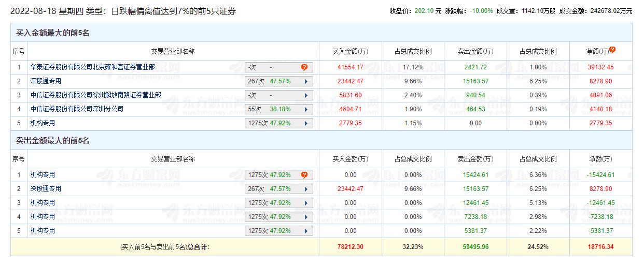Image resolution: width=644 pixels, height=265 pixels.
Task: Expand 267次 47.57% stats in sell table 深股通专用 row
Action: (279, 189)
